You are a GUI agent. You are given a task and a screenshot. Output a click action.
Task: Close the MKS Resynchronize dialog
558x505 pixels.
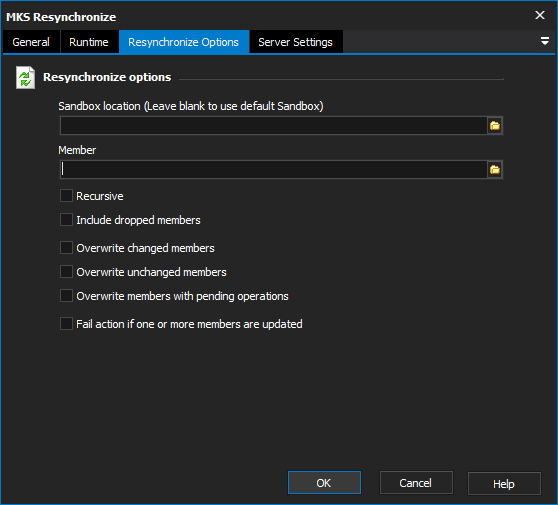coord(540,15)
